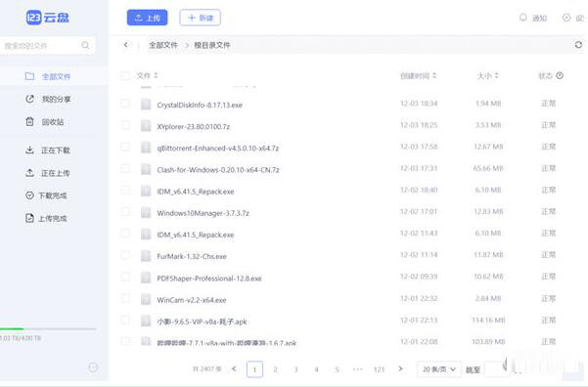Go to page 2
This screenshot has width=588, height=387.
click(275, 369)
